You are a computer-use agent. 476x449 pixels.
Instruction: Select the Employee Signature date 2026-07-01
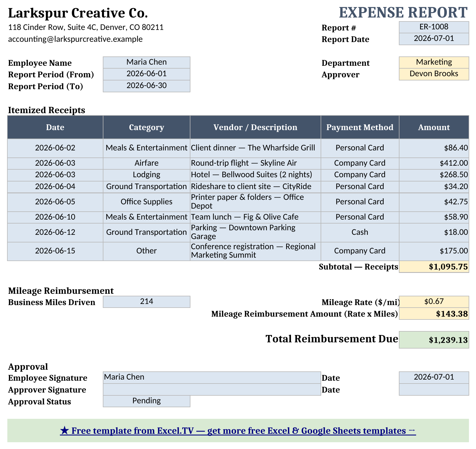[434, 377]
